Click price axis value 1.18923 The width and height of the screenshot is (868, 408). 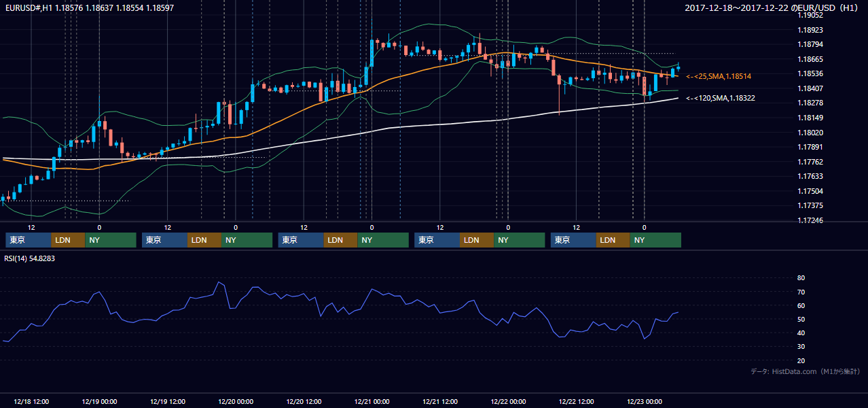point(810,30)
